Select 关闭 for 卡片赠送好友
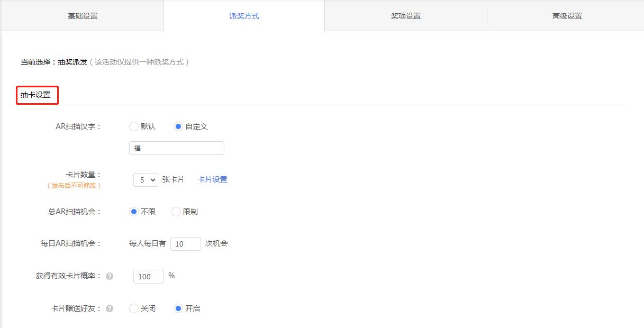Image resolution: width=644 pixels, height=328 pixels. pyautogui.click(x=134, y=308)
